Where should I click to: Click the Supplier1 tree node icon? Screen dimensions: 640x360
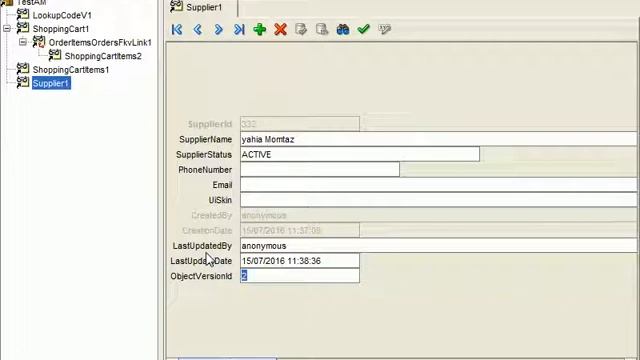[x=23, y=82]
